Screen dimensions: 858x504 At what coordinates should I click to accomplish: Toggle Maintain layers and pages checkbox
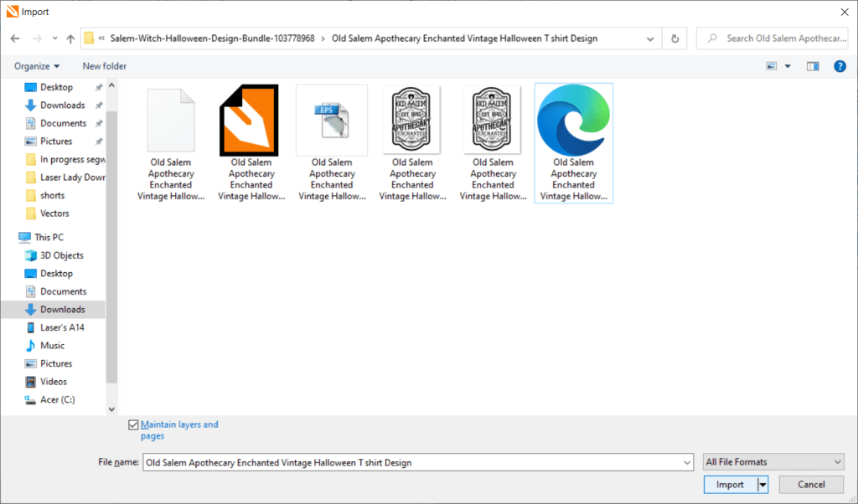click(133, 425)
